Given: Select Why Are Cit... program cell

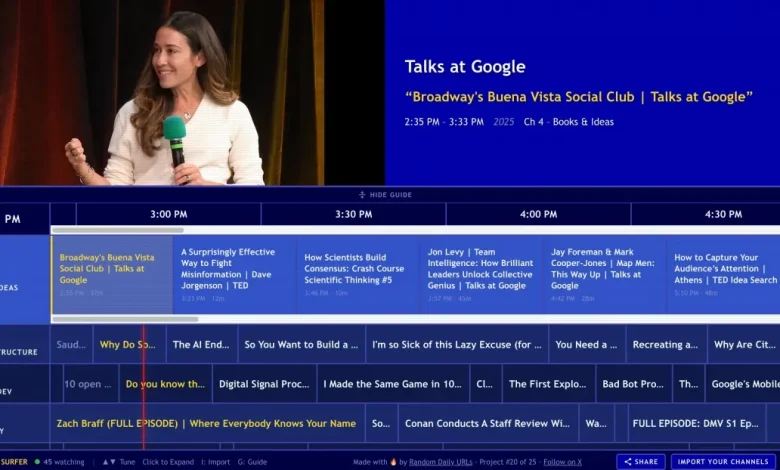Looking at the screenshot, I should click(744, 344).
